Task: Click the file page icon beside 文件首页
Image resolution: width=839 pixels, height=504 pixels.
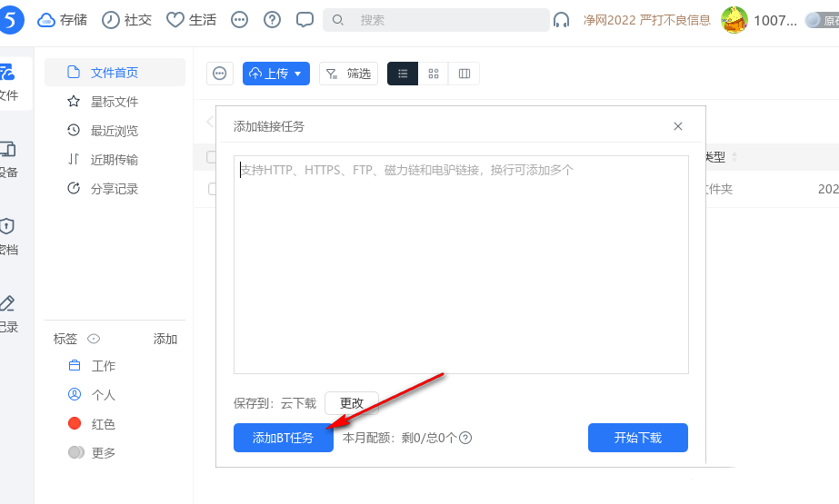Action: (74, 72)
